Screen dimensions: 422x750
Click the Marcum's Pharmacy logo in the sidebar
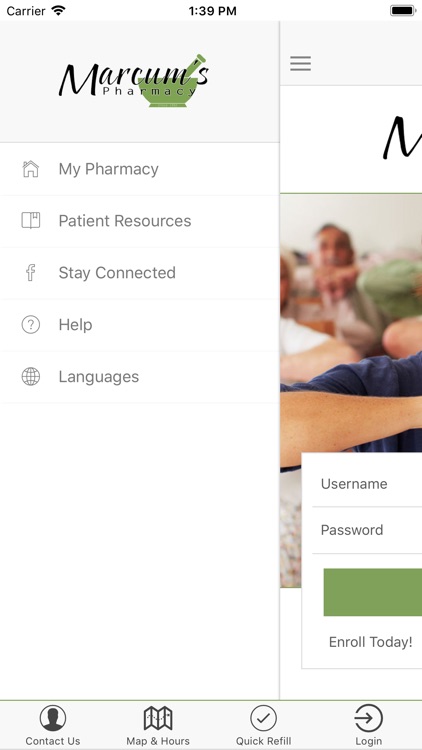coord(133,80)
